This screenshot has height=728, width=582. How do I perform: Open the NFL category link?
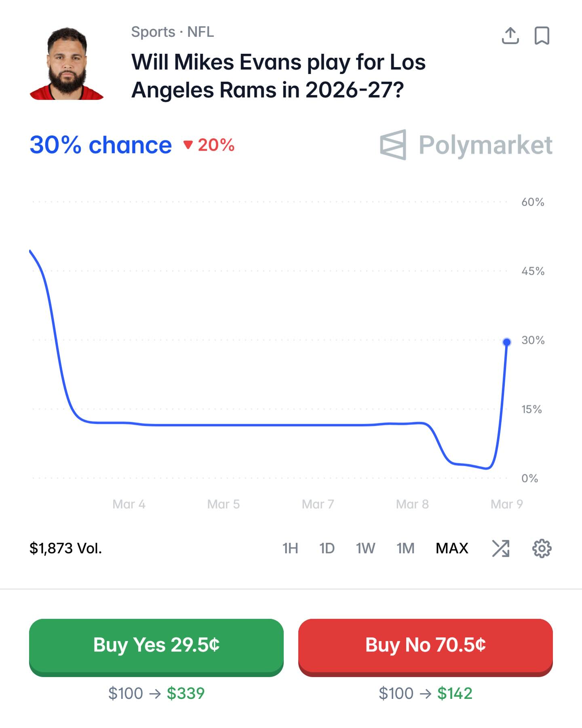click(200, 32)
